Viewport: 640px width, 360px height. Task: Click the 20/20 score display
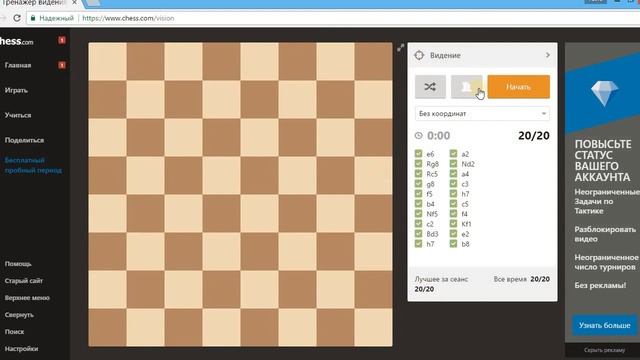coord(533,136)
